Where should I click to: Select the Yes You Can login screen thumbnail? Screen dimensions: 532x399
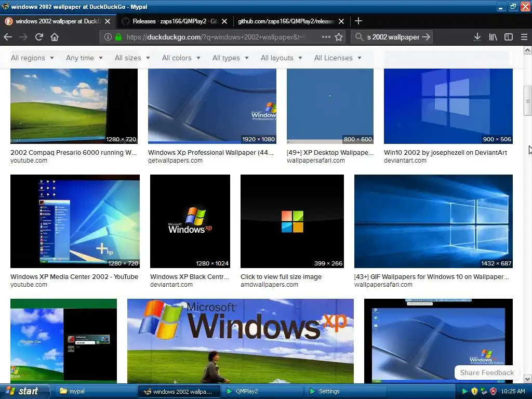tap(64, 341)
